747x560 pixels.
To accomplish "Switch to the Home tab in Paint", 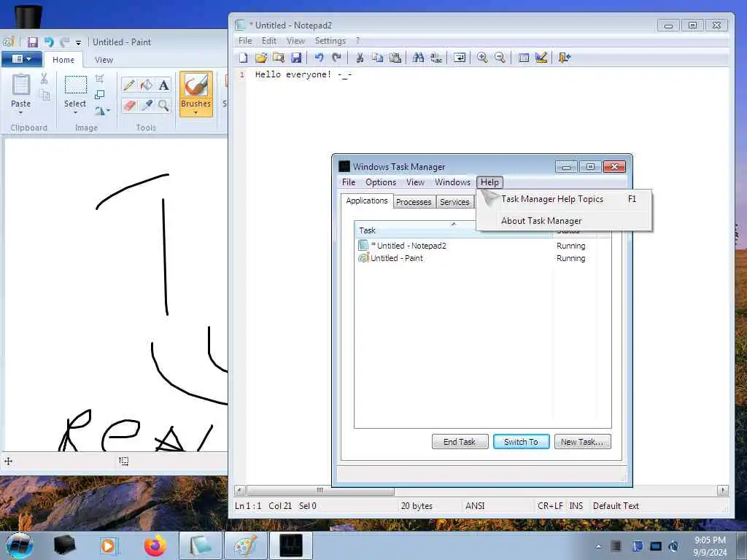I will [63, 60].
